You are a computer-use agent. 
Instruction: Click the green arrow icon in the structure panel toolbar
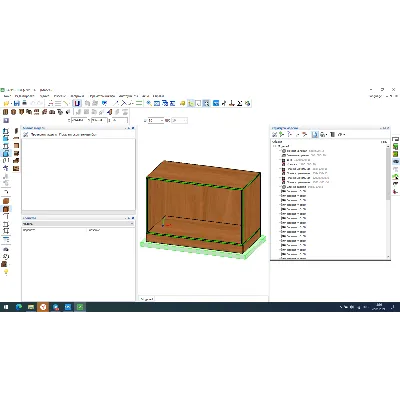click(282, 134)
